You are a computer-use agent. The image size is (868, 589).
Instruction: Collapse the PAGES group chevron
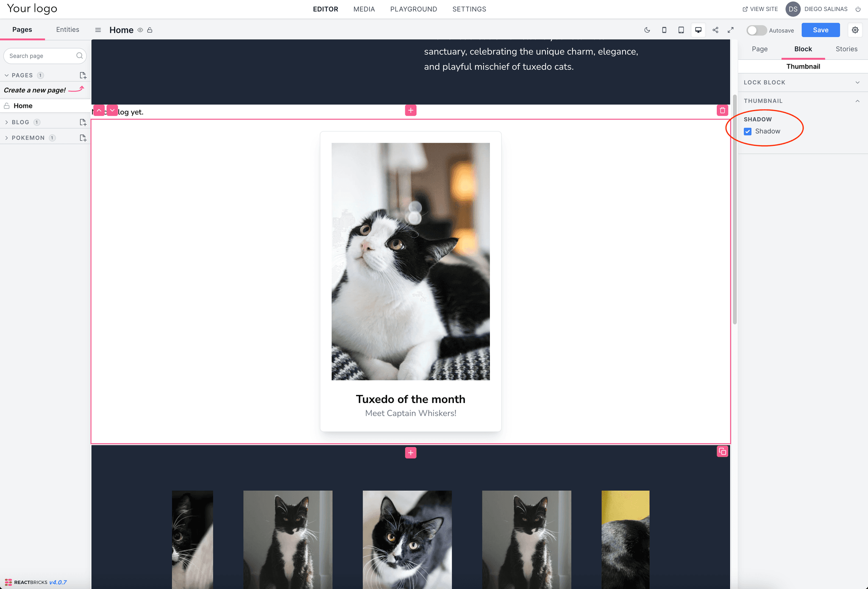click(6, 75)
